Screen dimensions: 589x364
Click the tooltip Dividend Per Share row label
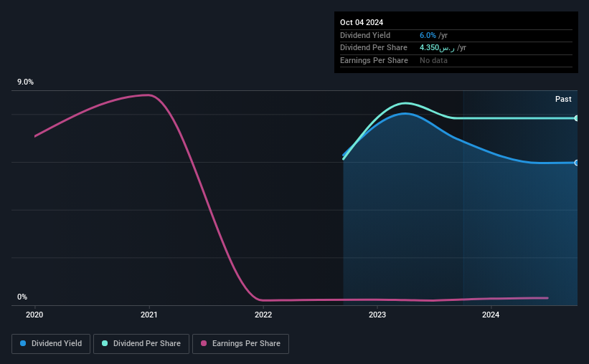(x=374, y=48)
